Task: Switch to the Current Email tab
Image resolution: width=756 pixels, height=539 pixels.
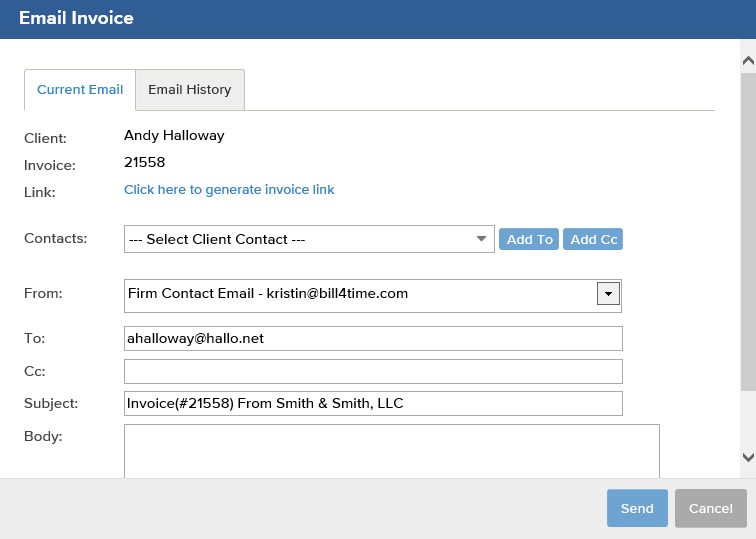Action: 80,90
